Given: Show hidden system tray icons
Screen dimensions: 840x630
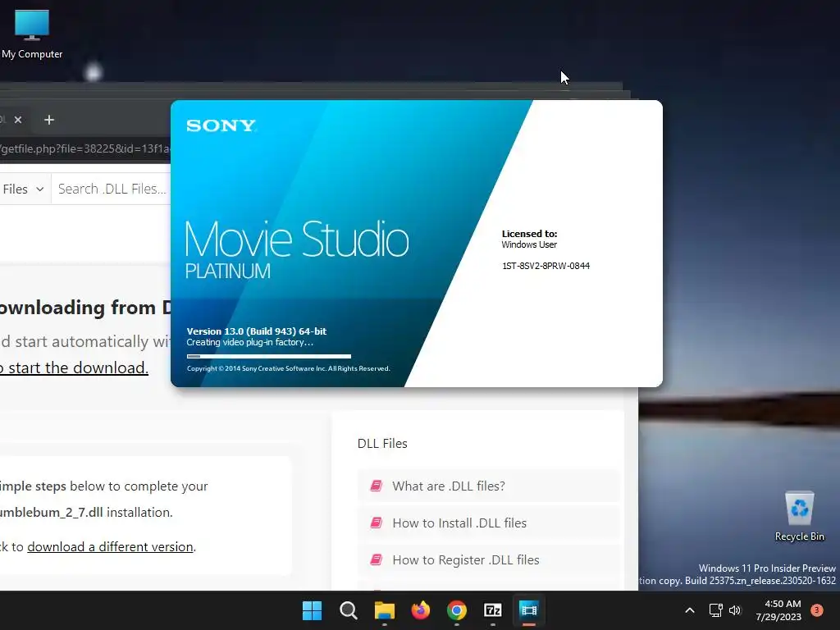Looking at the screenshot, I should pyautogui.click(x=690, y=610).
